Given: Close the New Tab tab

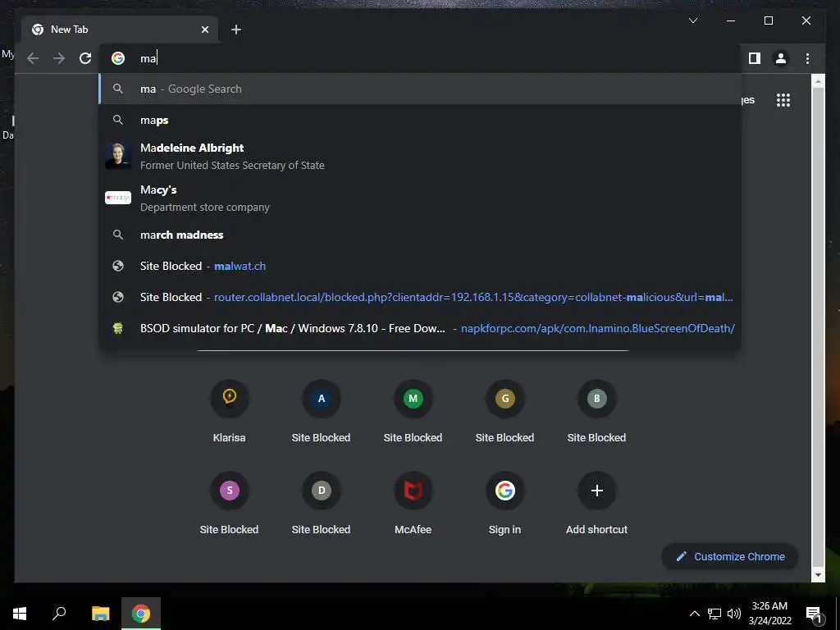Looking at the screenshot, I should tap(204, 30).
